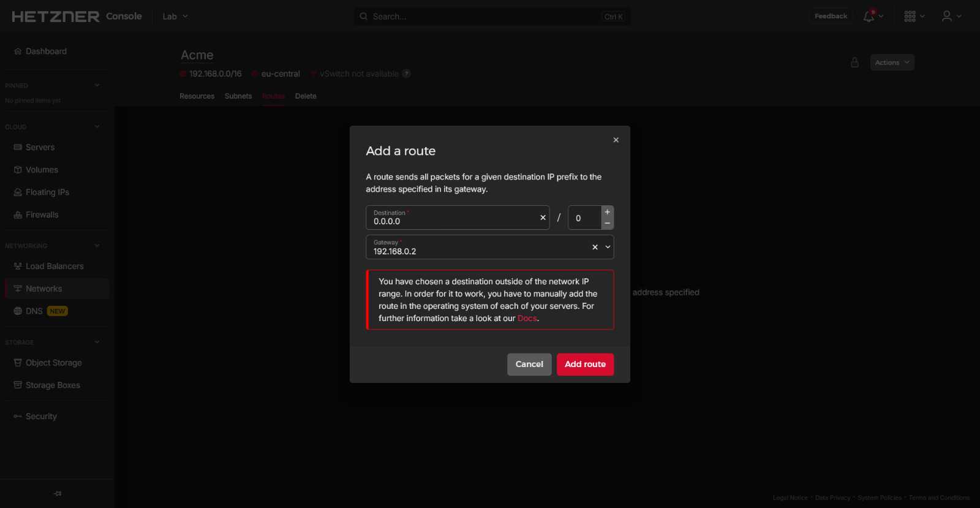The width and height of the screenshot is (980, 508).
Task: Switch to the Resources tab
Action: [197, 96]
